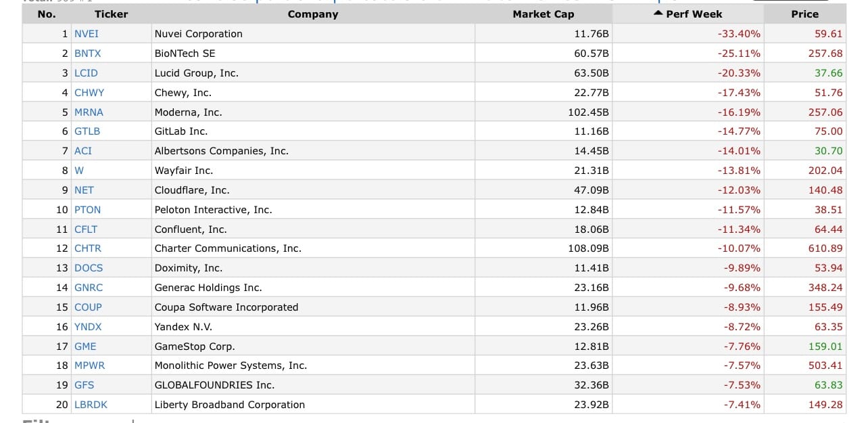The height and width of the screenshot is (423, 868).
Task: Select the 102.45B market cap value
Action: pyautogui.click(x=588, y=112)
